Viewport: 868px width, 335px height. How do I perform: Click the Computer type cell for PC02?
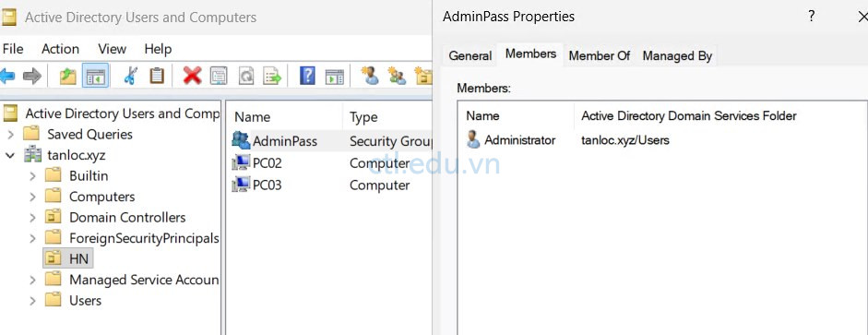point(380,163)
